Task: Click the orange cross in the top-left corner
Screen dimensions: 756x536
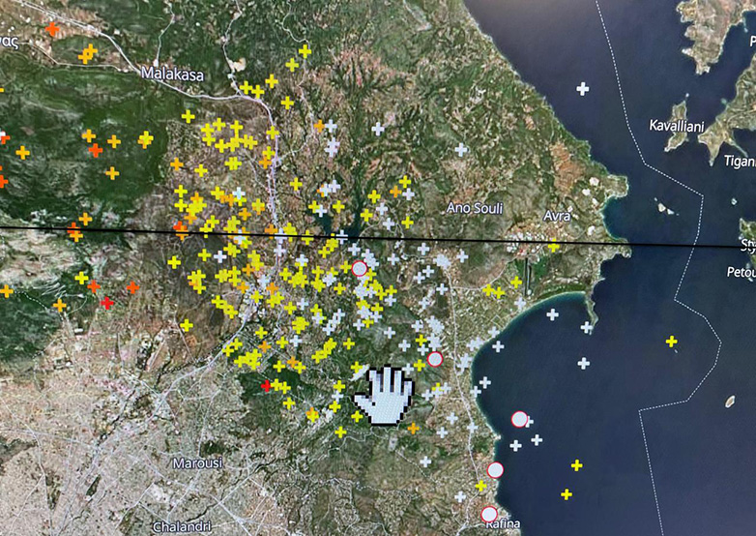Action: click(x=52, y=29)
